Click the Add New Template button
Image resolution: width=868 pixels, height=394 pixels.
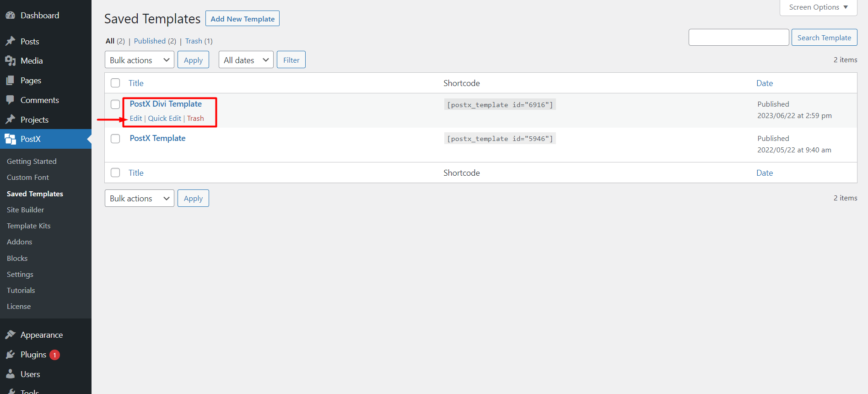[243, 19]
